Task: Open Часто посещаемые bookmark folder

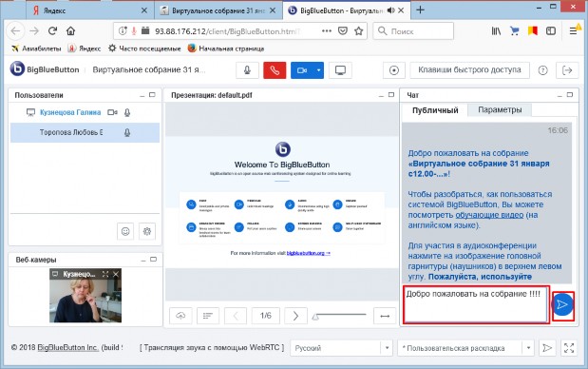Action: pyautogui.click(x=144, y=49)
